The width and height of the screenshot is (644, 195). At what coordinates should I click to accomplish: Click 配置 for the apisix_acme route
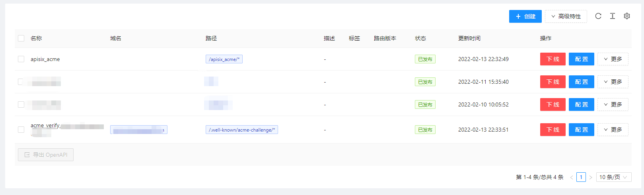581,59
